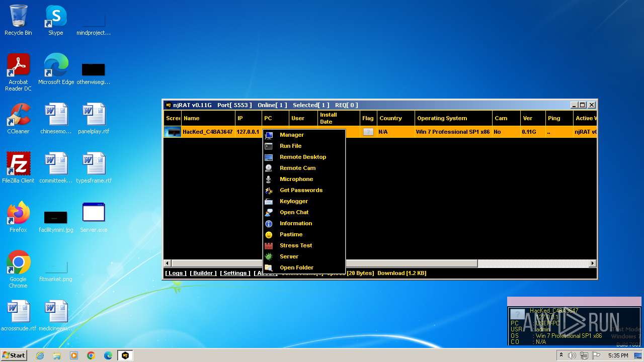Screen dimensions: 644x362
Task: Open Firefox desktop shortcut
Action: [x=18, y=217]
